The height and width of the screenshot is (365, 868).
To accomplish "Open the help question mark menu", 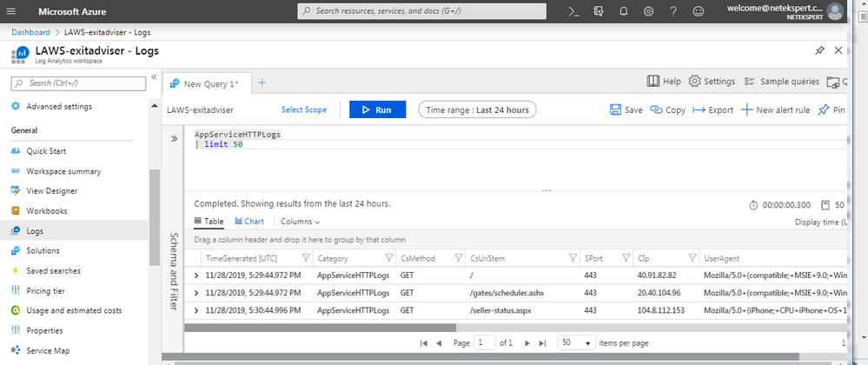I will point(673,11).
